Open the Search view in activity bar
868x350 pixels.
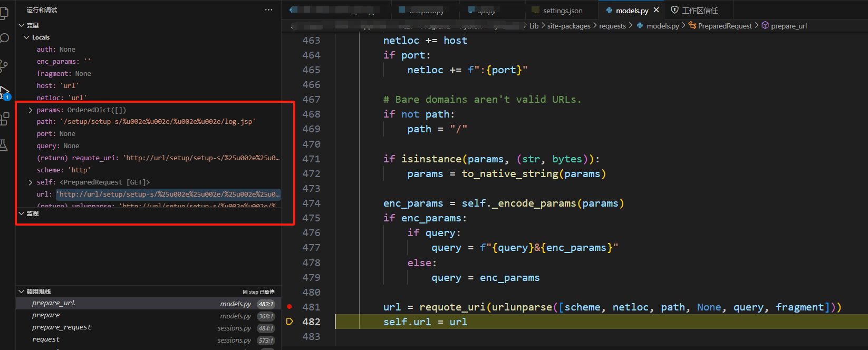coord(5,38)
